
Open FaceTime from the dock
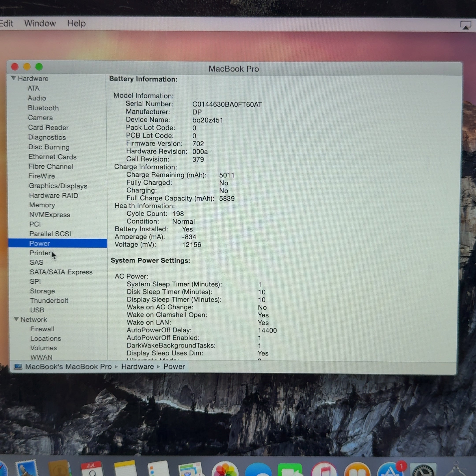click(x=290, y=470)
